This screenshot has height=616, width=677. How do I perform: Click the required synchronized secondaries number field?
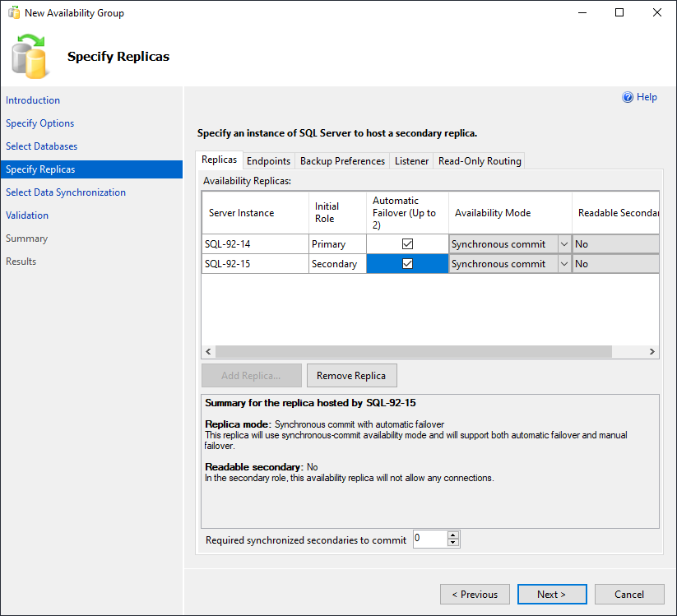click(429, 540)
